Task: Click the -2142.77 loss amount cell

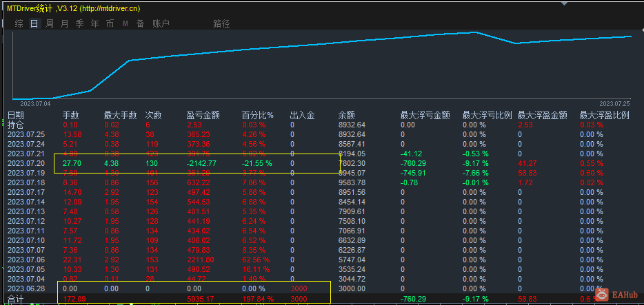Action: 201,163
